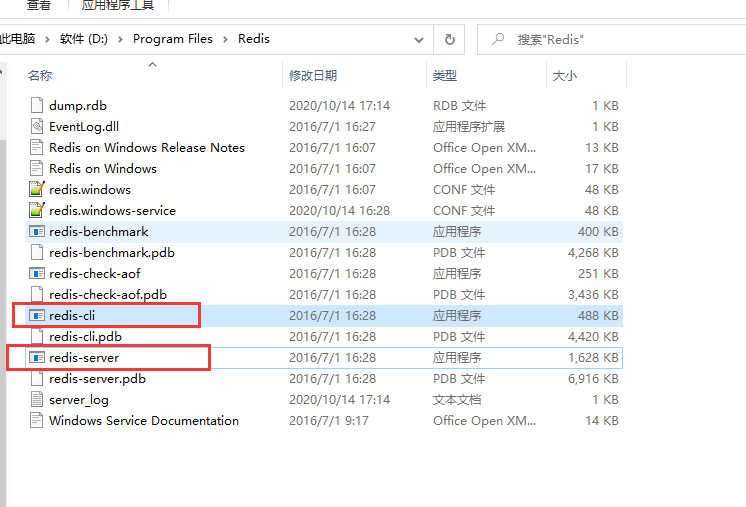Open the 应用程序工具 ribbon tab
746x507 pixels.
118,5
